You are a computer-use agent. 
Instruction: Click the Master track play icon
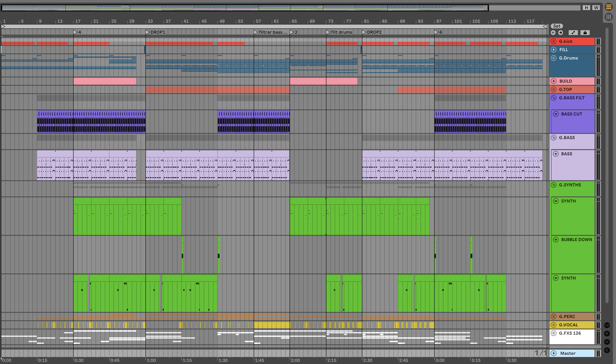coord(554,353)
